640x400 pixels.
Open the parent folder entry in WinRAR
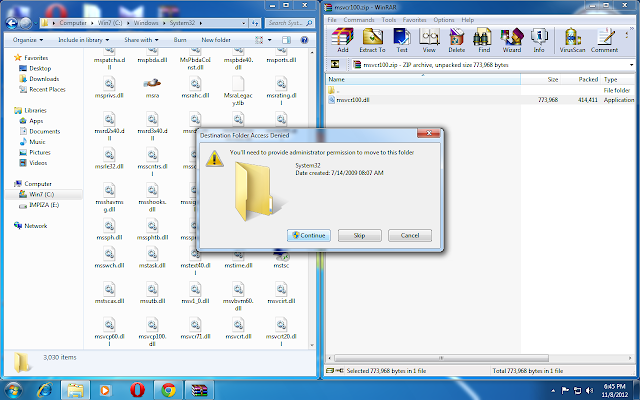tap(334, 90)
